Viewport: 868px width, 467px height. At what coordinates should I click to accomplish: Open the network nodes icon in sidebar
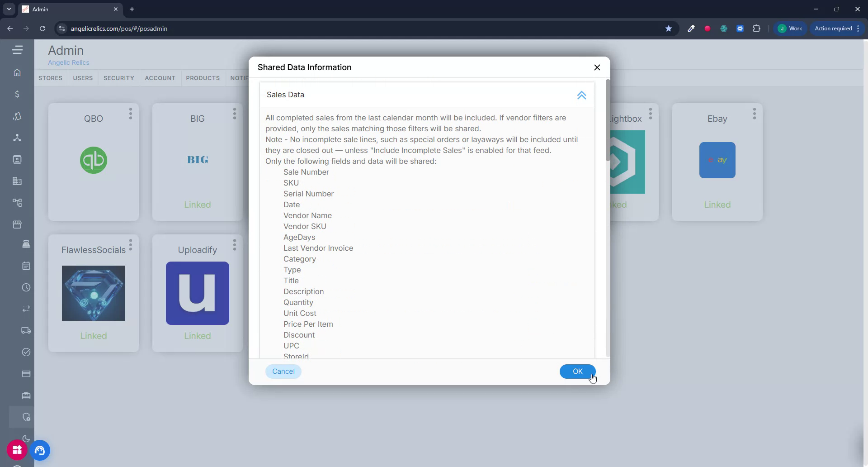[x=17, y=138]
